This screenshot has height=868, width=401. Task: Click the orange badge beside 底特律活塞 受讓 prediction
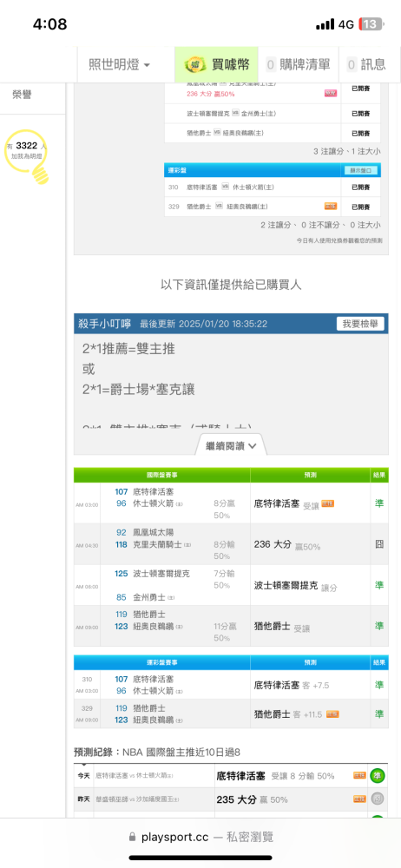(328, 503)
